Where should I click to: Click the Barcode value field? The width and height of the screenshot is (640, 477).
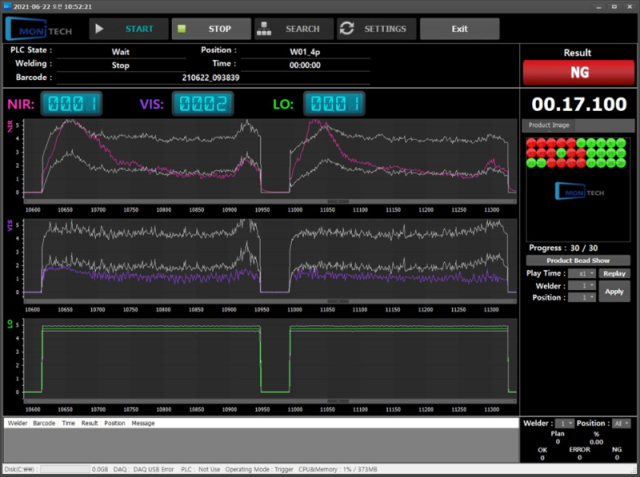pyautogui.click(x=211, y=76)
